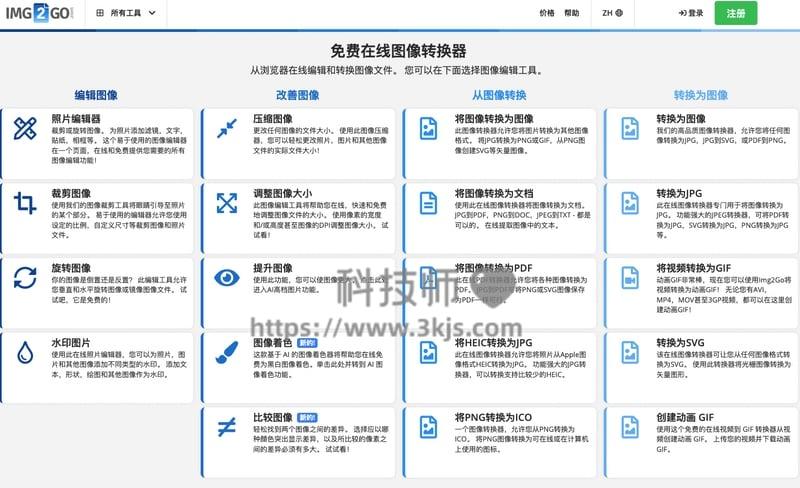Open the 转换为SVG title

(680, 343)
